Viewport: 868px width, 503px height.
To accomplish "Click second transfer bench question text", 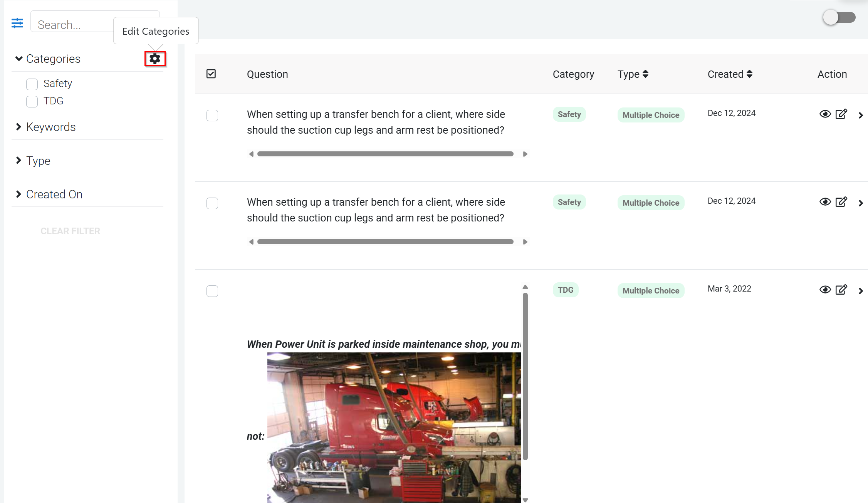I will pos(376,210).
